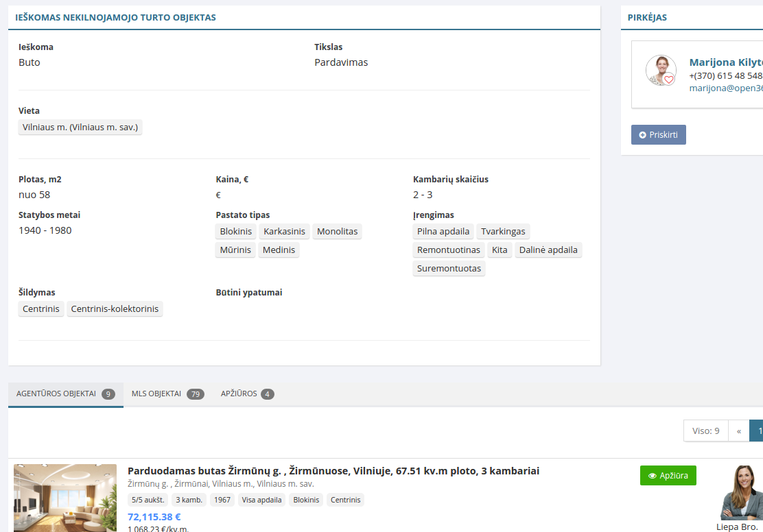The height and width of the screenshot is (532, 763).
Task: Click the Remontuotinas condition tag
Action: [x=449, y=250]
